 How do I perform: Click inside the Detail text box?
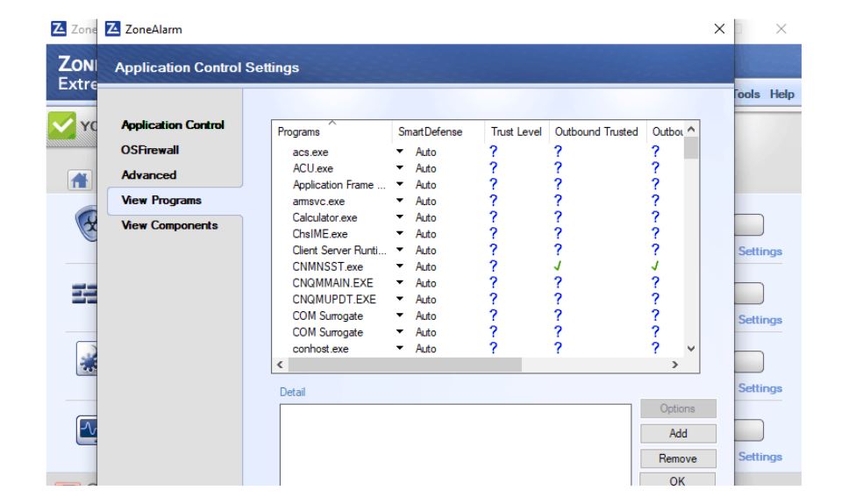point(455,444)
